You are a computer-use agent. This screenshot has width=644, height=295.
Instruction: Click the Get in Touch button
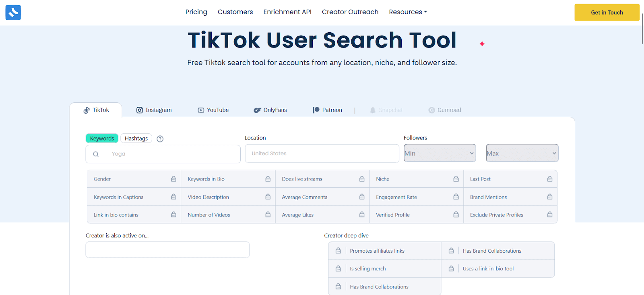[x=607, y=12]
